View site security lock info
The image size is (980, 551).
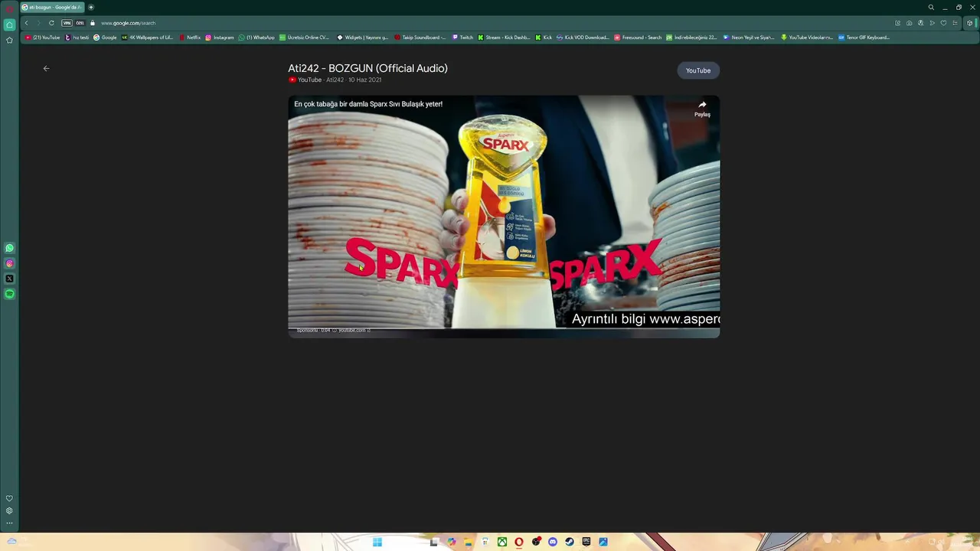click(x=93, y=23)
